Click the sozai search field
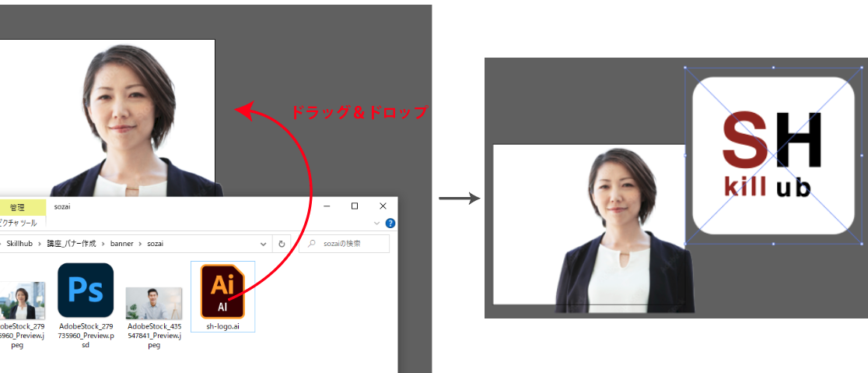The image size is (868, 373). [344, 243]
